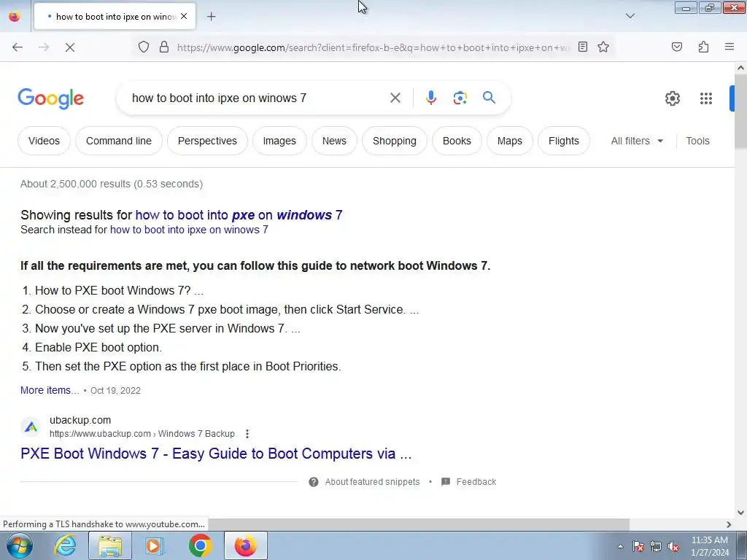The image size is (747, 560).
Task: Go to Google homepage via logo
Action: (50, 98)
